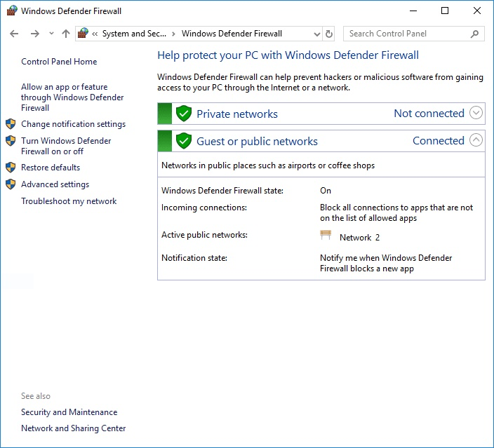This screenshot has height=448, width=494.
Task: Click the Help protect your PC heading
Action: click(x=288, y=55)
